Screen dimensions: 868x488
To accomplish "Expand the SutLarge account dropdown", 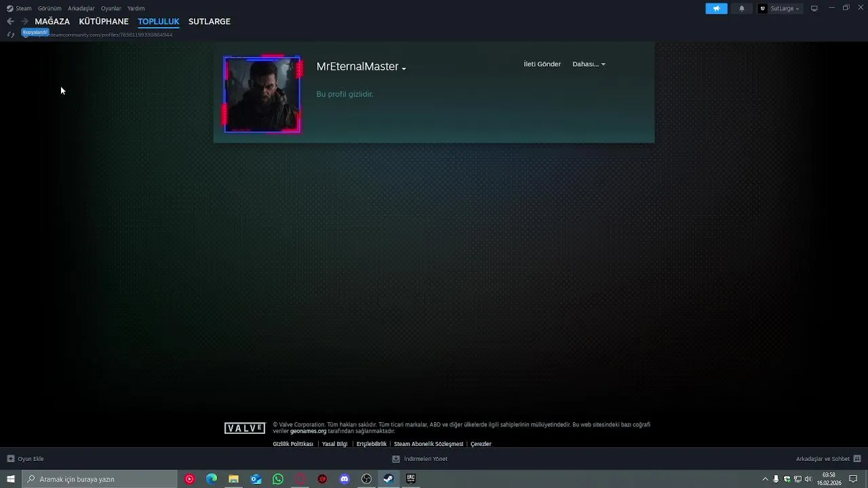I will 785,8.
